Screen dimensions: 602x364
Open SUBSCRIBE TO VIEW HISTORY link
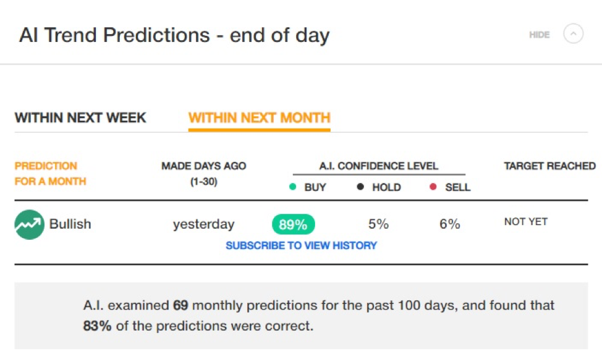(x=302, y=245)
